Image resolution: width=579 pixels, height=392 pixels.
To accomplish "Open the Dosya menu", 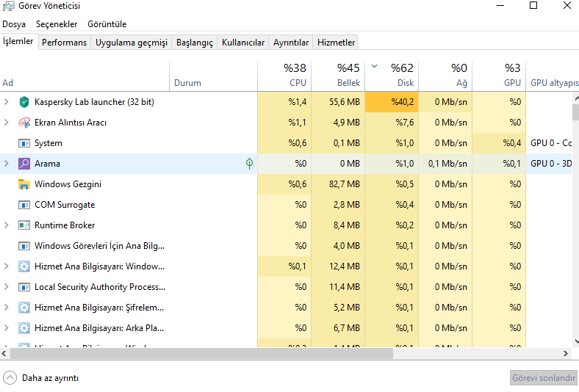I will click(14, 24).
